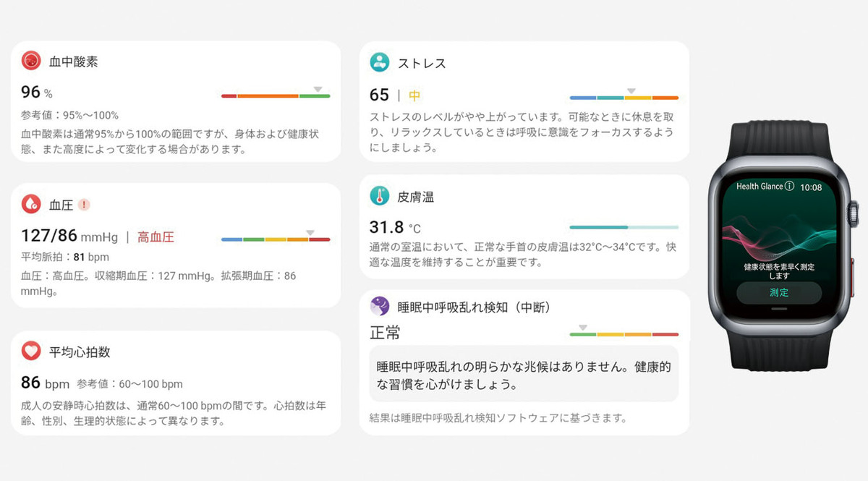868x481 pixels.
Task: Click the skin temperature thermometer icon
Action: pyautogui.click(x=379, y=196)
